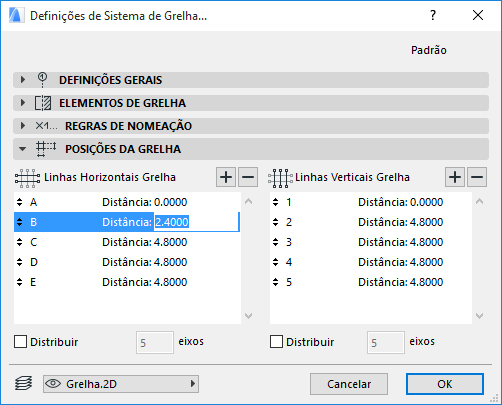Add a vertical grid line
The width and height of the screenshot is (502, 405).
point(455,177)
